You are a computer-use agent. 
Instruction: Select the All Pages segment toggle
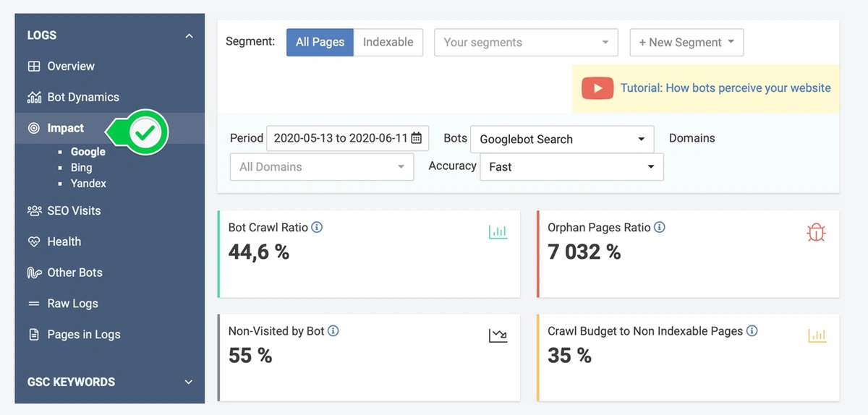point(320,42)
